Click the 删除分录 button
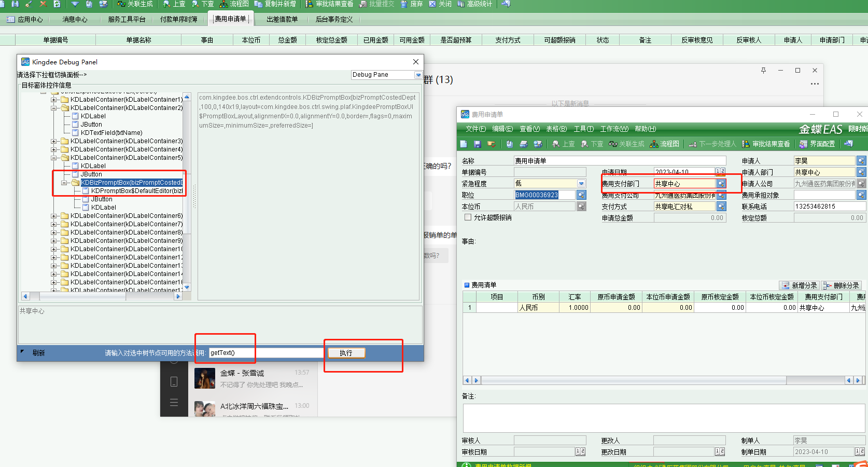Screen dimensions: 868x467 point(842,285)
